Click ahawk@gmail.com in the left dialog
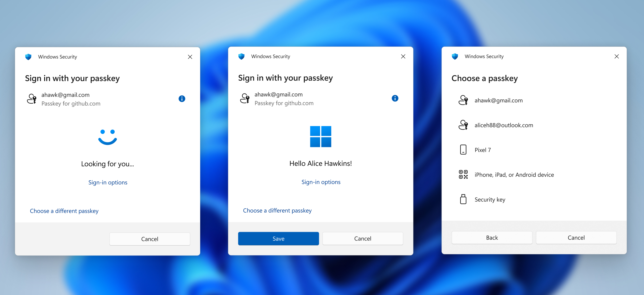Viewport: 644px width, 295px height. (65, 95)
